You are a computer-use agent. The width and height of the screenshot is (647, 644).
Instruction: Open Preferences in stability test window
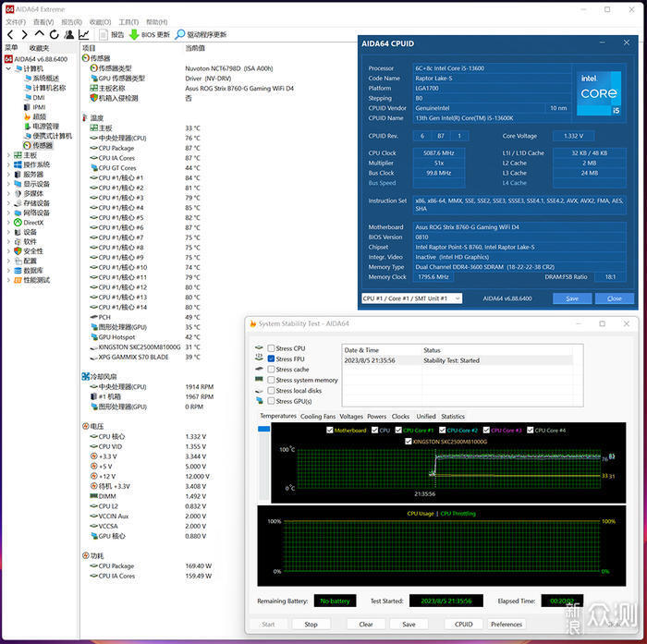(507, 625)
